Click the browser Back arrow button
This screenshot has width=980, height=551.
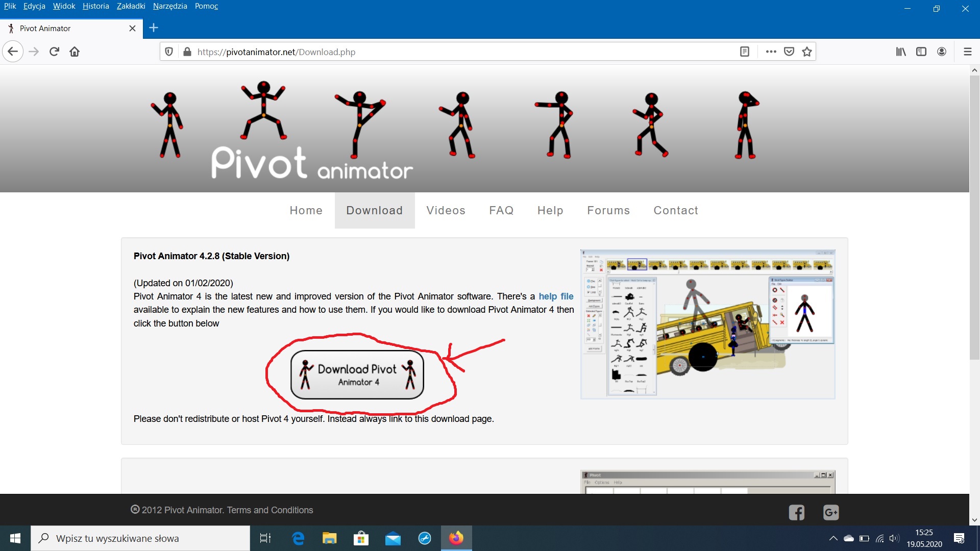pos(13,52)
